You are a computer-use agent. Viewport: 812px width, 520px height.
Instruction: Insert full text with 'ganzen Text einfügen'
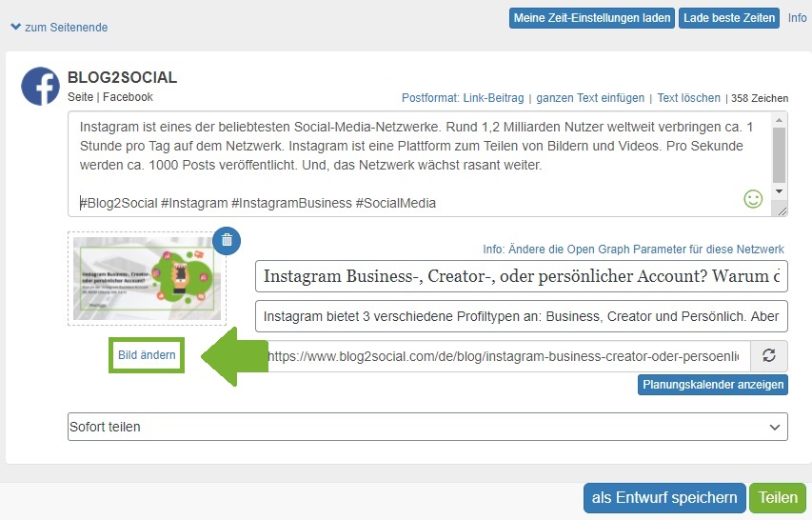tap(590, 98)
